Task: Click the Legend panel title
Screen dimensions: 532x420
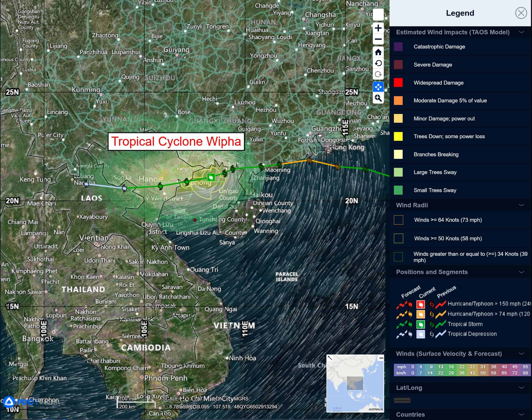Action: pos(460,13)
